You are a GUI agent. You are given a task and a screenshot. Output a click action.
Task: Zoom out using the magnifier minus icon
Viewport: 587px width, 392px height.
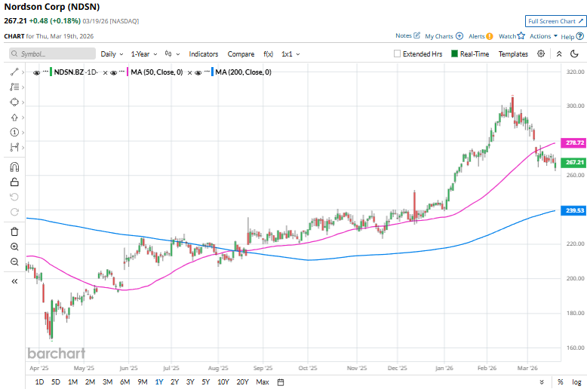click(14, 262)
